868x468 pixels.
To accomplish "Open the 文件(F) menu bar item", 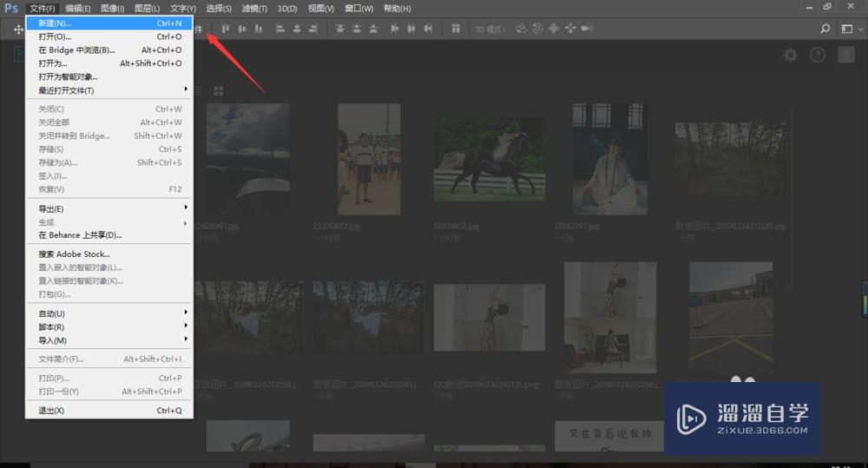I will 42,9.
